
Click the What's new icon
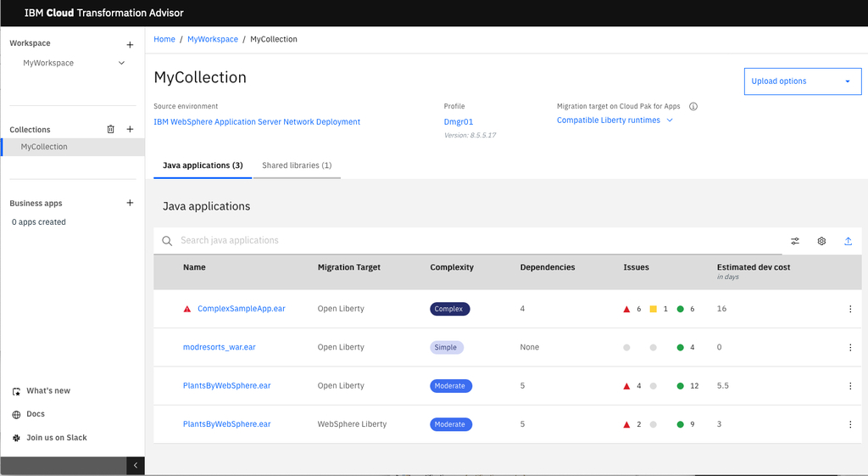(x=16, y=391)
